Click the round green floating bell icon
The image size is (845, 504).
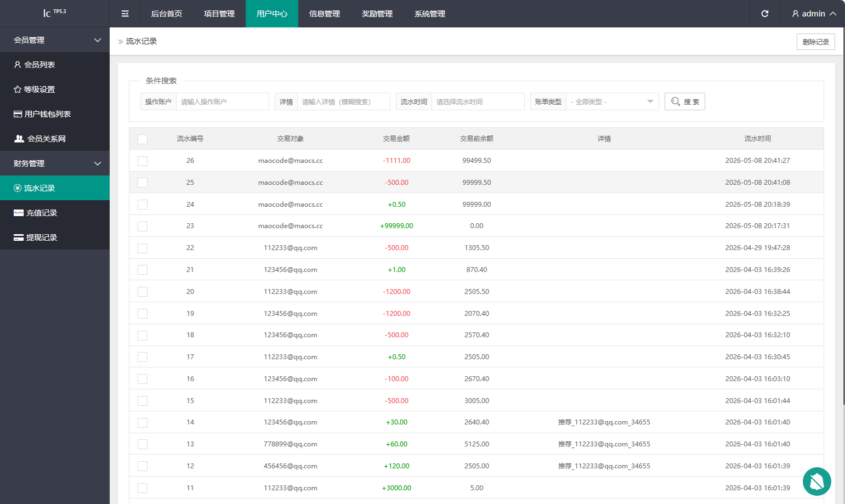click(817, 482)
